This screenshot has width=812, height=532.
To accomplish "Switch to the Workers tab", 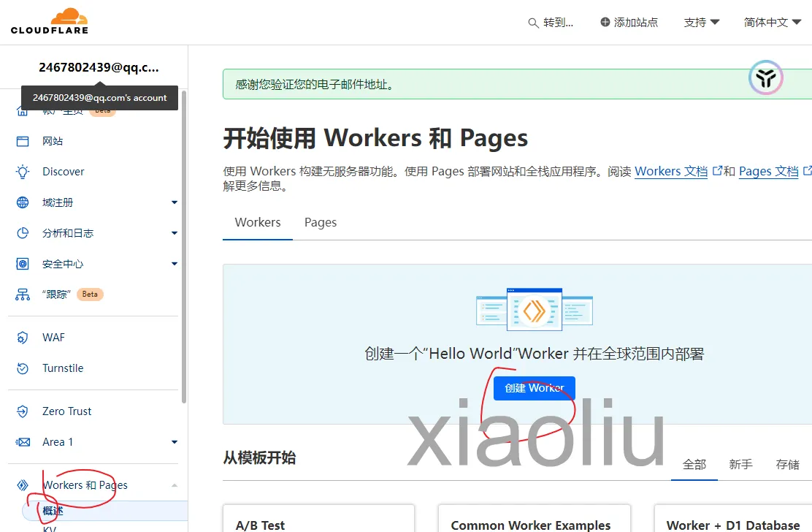I will 257,223.
